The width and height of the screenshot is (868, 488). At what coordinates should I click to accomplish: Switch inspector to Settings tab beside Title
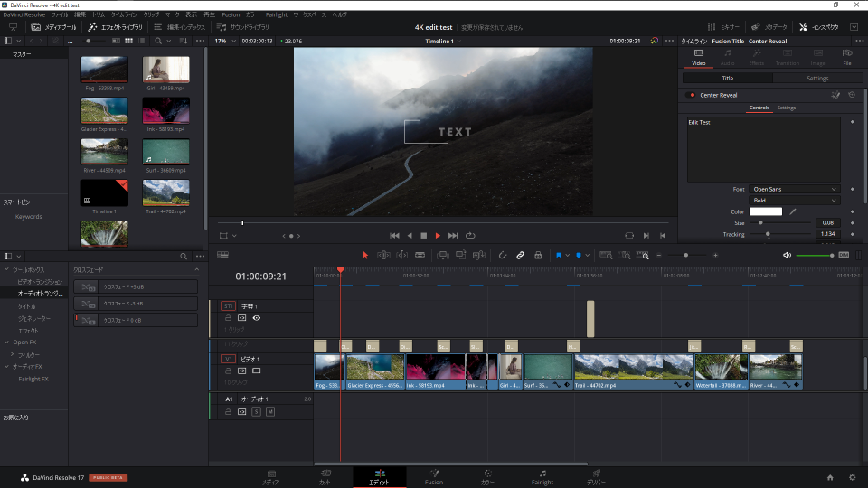[x=817, y=79]
